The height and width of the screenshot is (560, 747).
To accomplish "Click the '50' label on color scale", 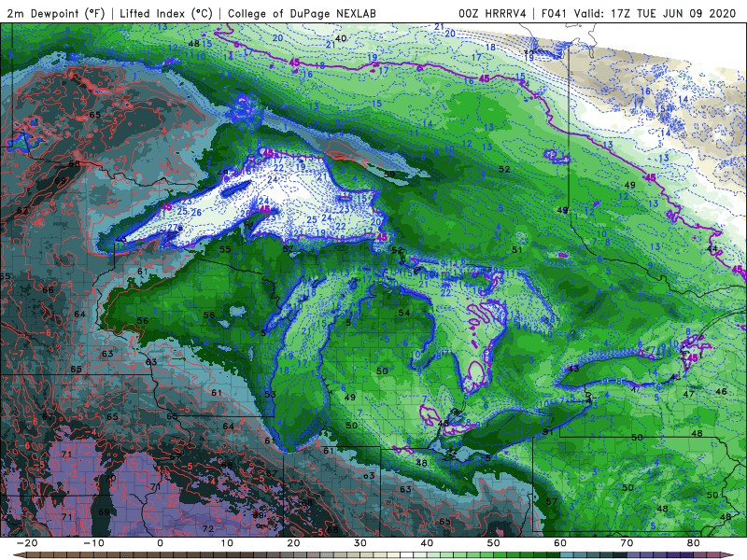I will (x=494, y=543).
